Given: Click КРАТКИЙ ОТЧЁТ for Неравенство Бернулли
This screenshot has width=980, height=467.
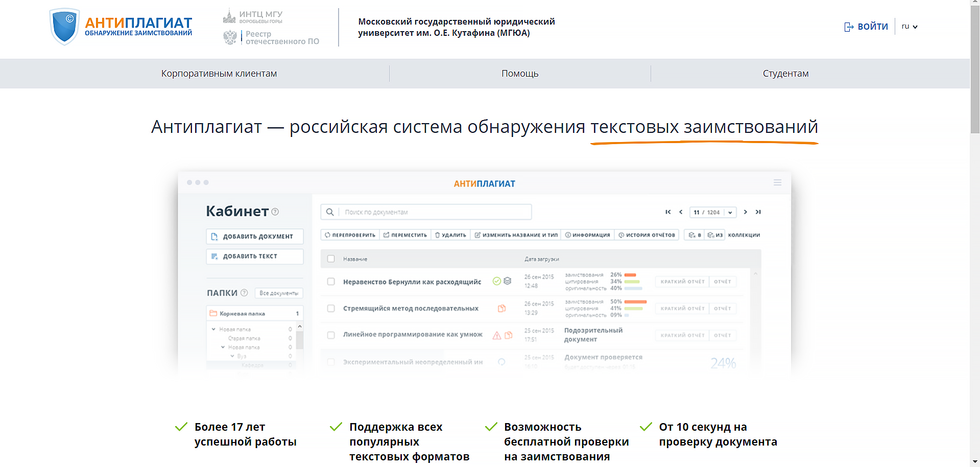Looking at the screenshot, I should click(682, 282).
